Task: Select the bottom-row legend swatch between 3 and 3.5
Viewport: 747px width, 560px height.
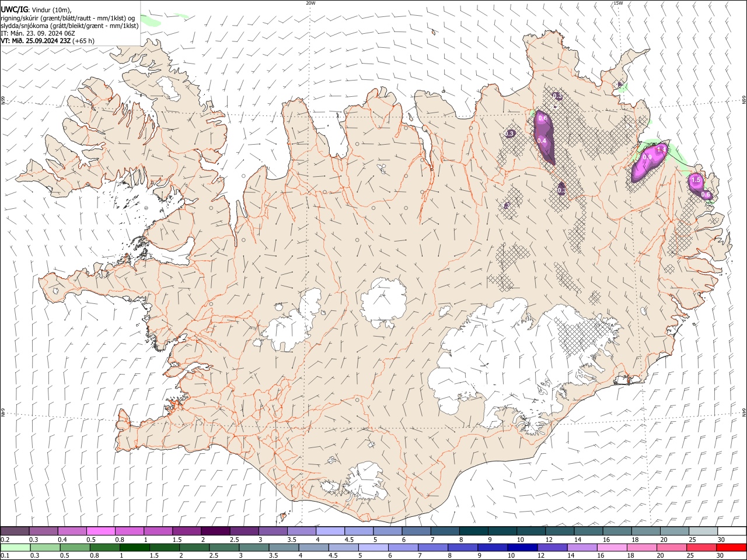Action: (x=254, y=547)
